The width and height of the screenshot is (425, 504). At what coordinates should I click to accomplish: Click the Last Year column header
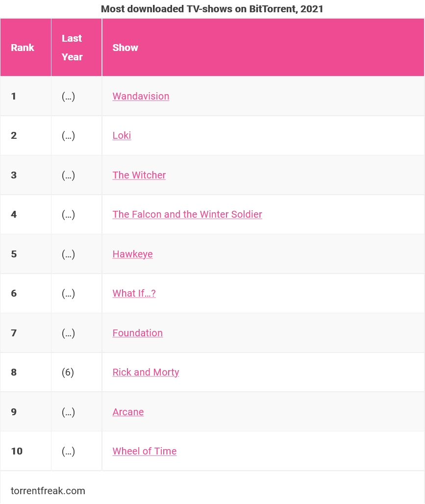(x=72, y=48)
